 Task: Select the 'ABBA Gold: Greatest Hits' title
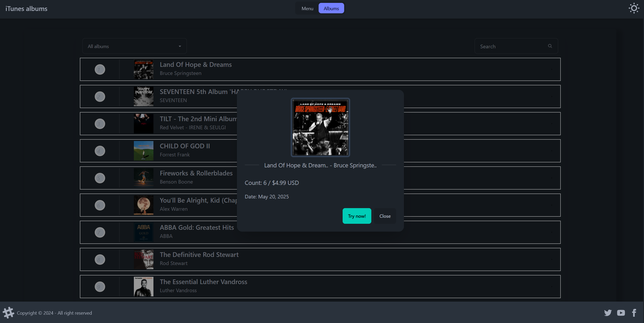pos(197,227)
